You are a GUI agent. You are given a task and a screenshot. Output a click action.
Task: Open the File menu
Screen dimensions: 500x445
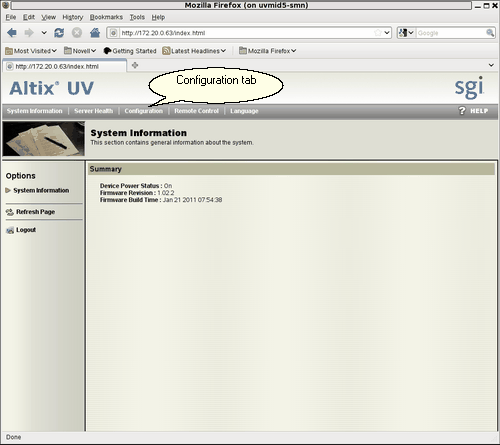(11, 17)
